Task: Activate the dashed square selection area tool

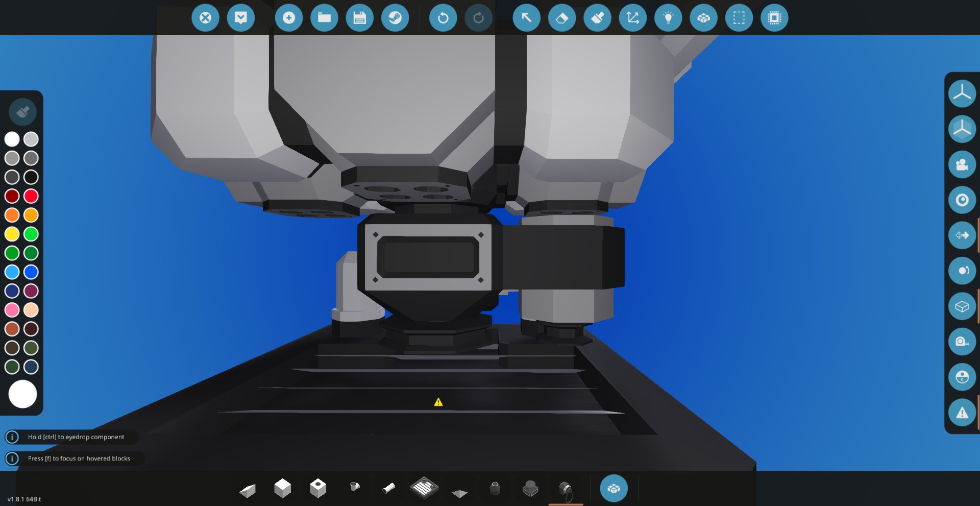Action: click(x=739, y=18)
